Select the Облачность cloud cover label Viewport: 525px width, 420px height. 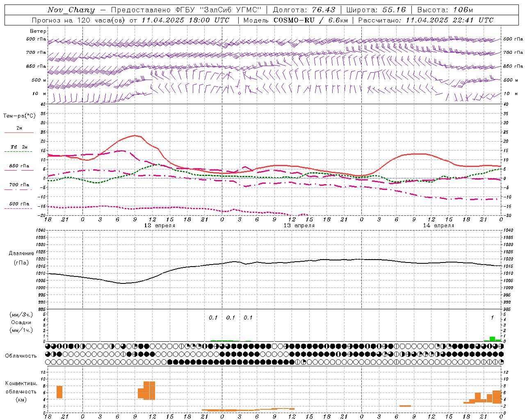click(x=21, y=356)
